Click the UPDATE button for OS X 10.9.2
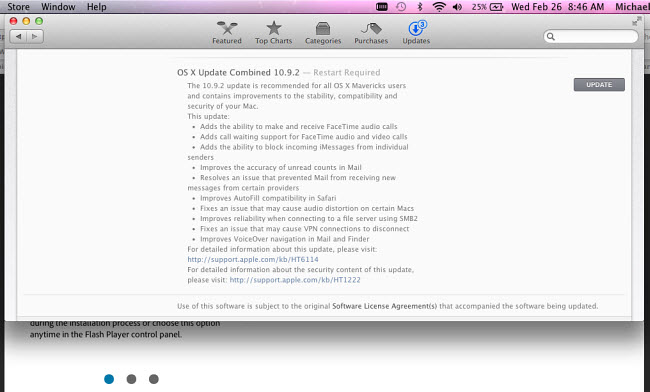The width and height of the screenshot is (650, 392). pyautogui.click(x=599, y=85)
